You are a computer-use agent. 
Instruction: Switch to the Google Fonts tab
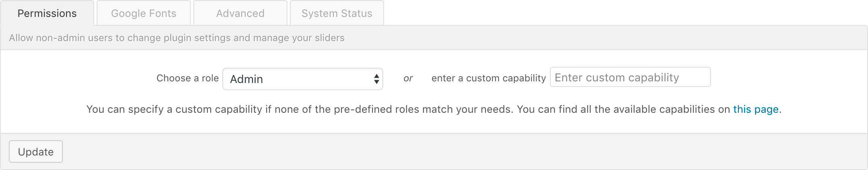click(x=144, y=13)
